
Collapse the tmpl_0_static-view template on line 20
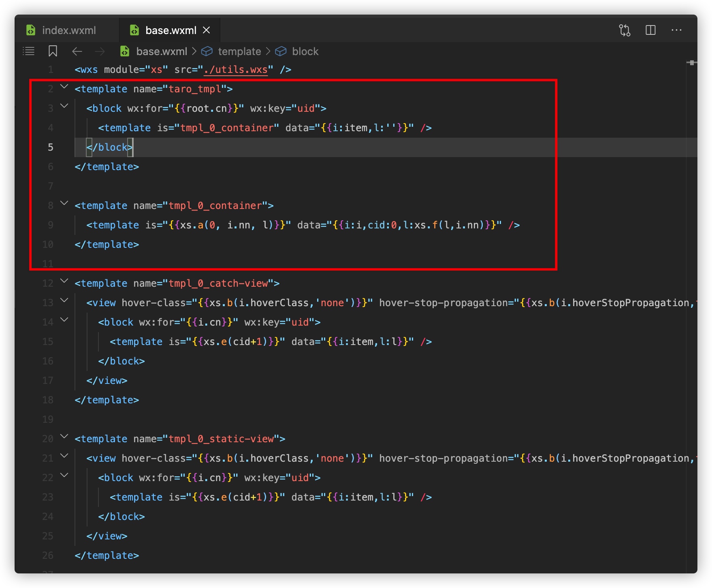click(x=64, y=436)
